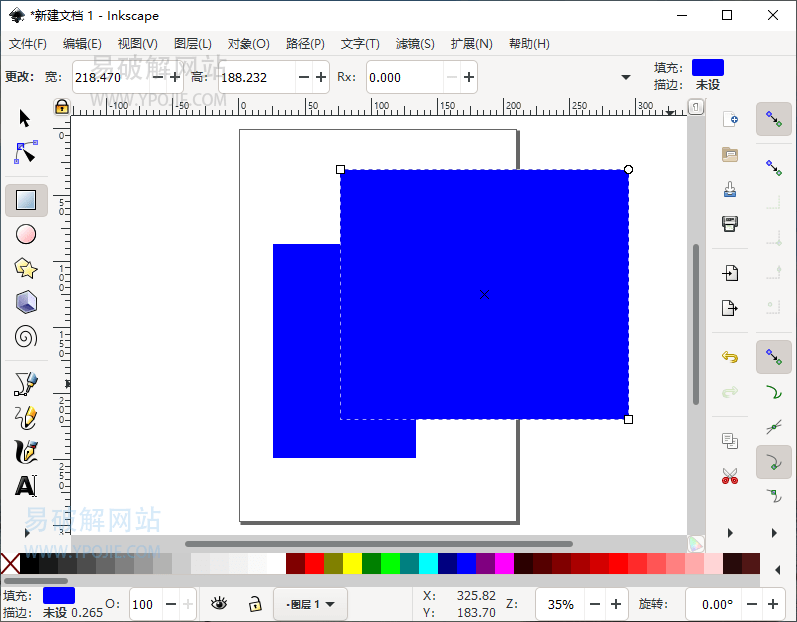Screen dimensions: 797x622
Task: Click the Import file icon
Action: 730,273
